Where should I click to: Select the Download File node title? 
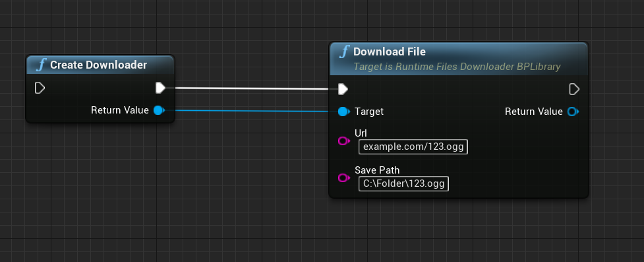click(390, 52)
